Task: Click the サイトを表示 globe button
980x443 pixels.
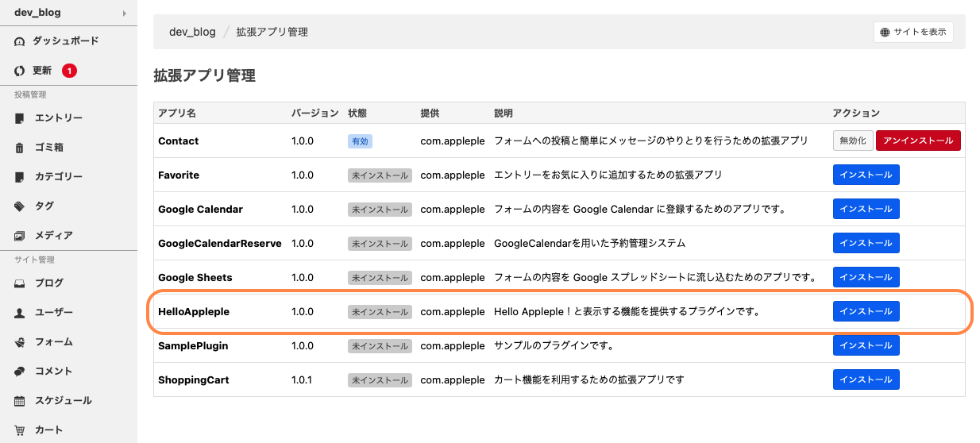Action: (x=913, y=33)
